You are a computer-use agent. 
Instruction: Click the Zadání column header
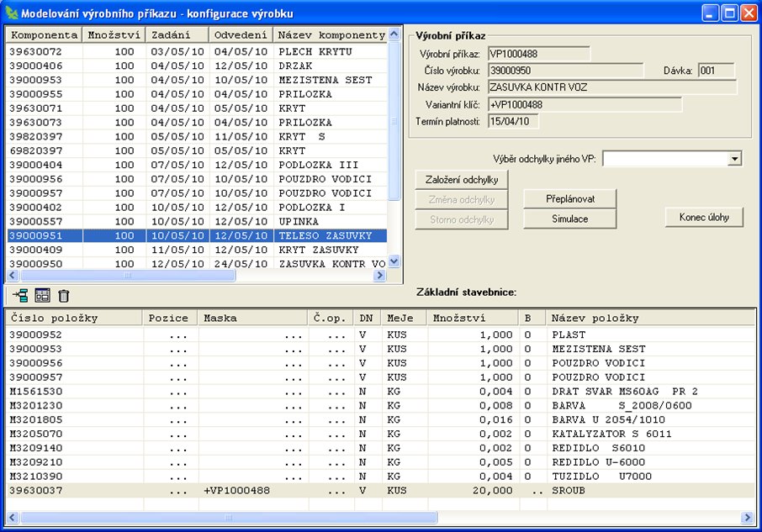pos(177,35)
